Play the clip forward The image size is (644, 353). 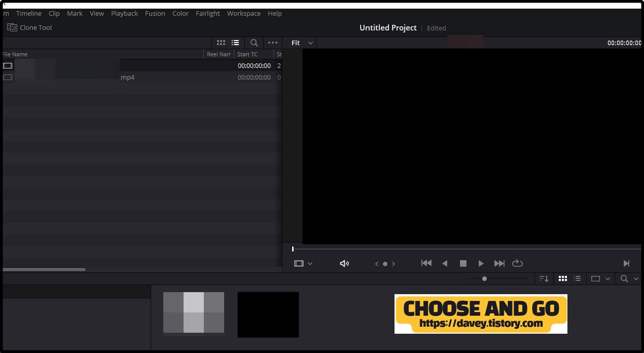tap(481, 263)
